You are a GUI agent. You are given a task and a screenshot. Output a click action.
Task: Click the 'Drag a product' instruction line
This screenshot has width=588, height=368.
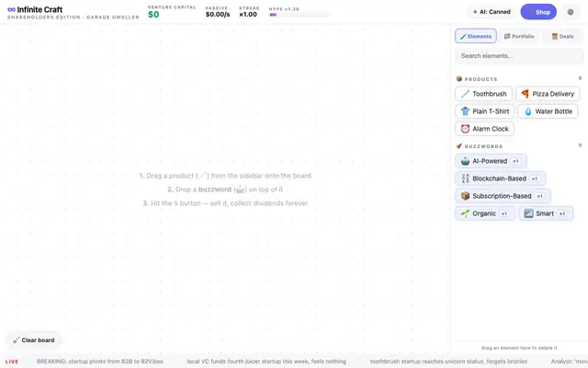click(x=225, y=176)
